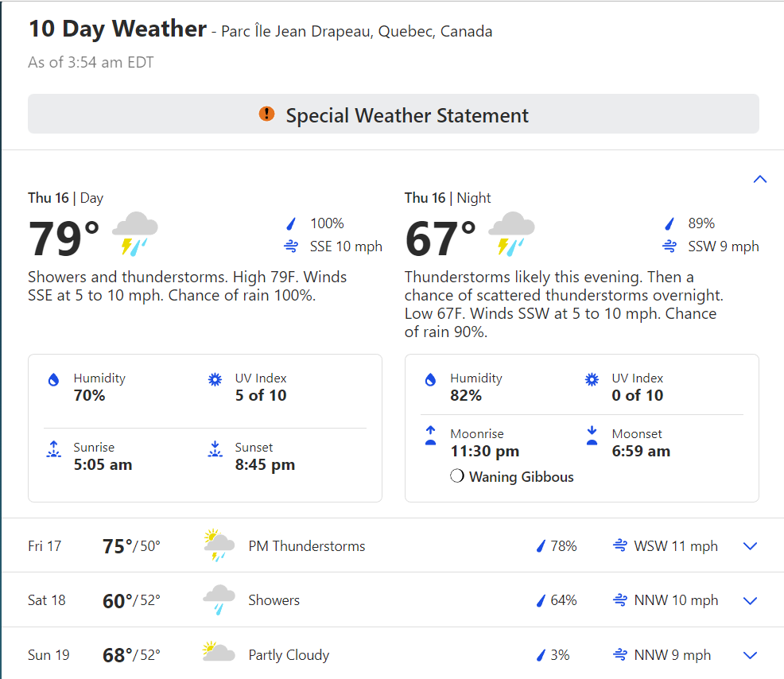Click the Sunrise icon
This screenshot has width=784, height=679.
coord(53,449)
